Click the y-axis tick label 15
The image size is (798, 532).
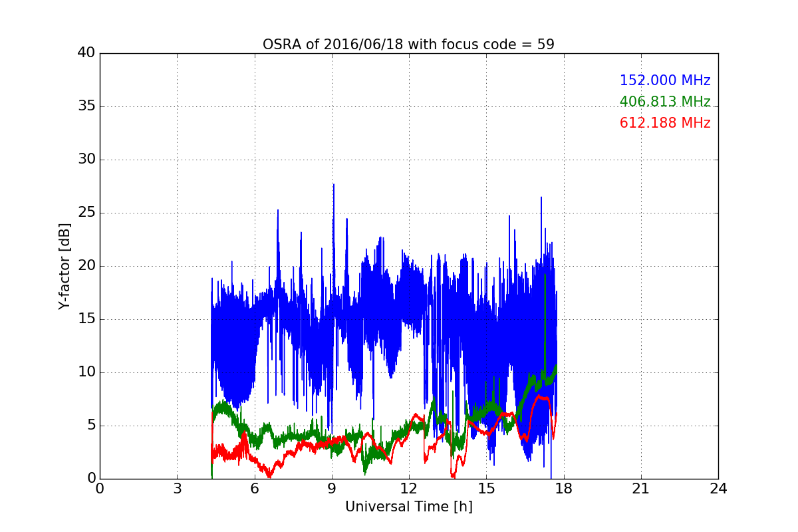point(86,319)
